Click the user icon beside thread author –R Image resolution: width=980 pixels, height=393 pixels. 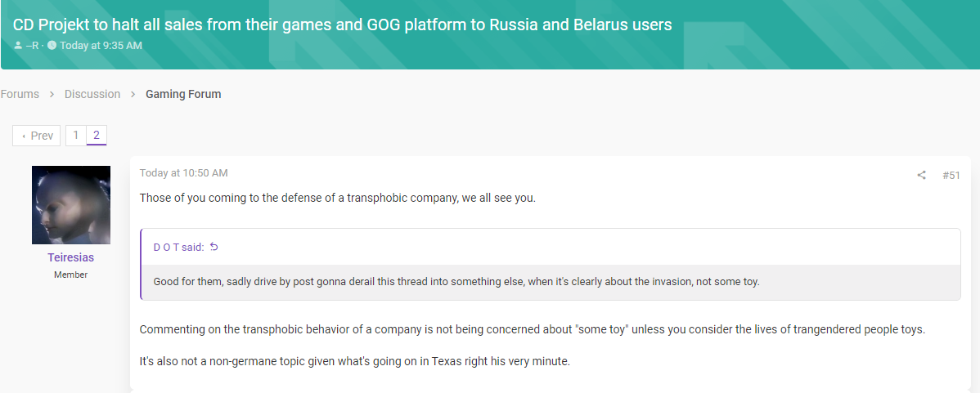click(x=17, y=46)
